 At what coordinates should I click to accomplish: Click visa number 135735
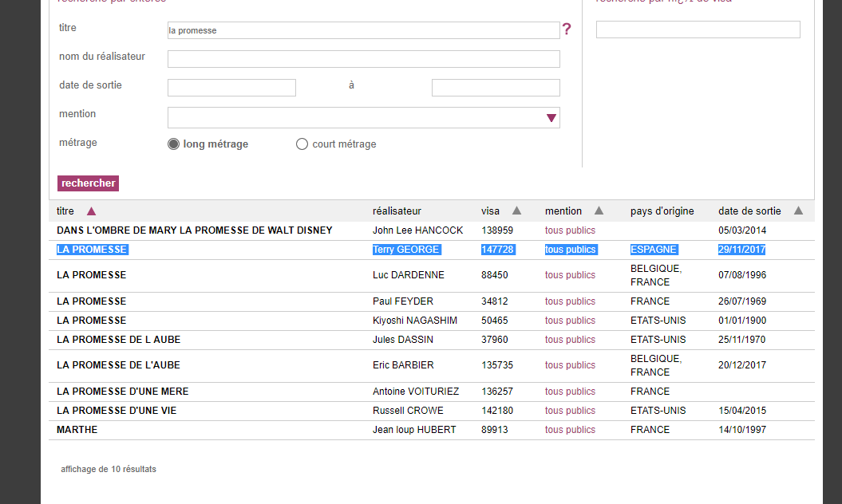coord(497,365)
